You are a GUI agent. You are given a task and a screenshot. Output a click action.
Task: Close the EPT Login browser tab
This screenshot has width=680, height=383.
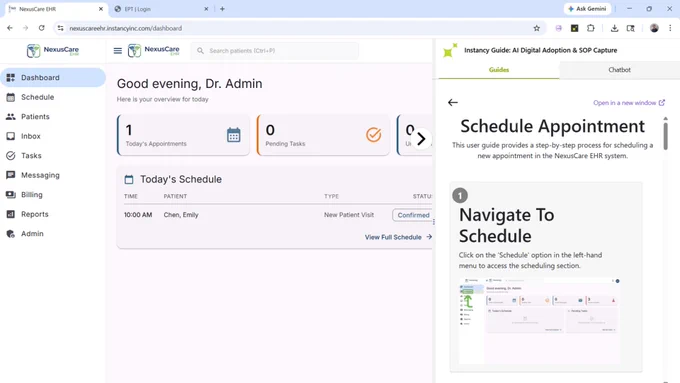[206, 9]
